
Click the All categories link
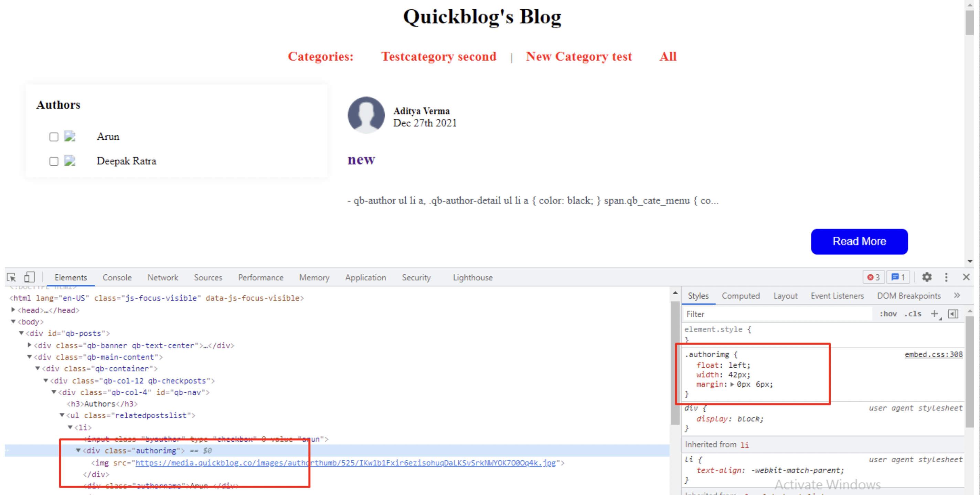click(668, 56)
